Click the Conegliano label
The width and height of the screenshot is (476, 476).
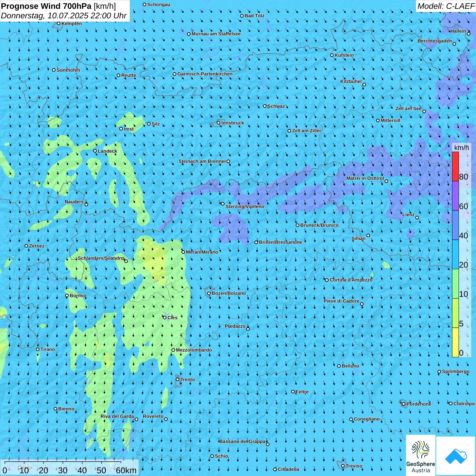pos(367,419)
